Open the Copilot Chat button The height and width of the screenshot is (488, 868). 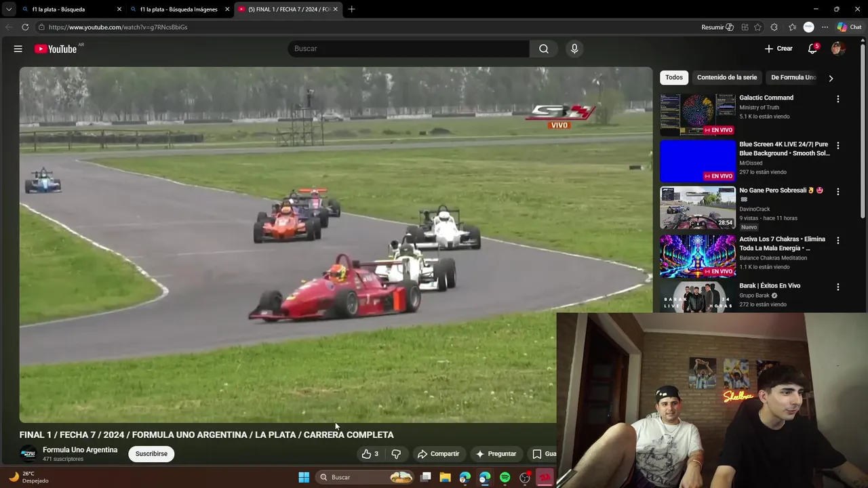click(x=849, y=27)
